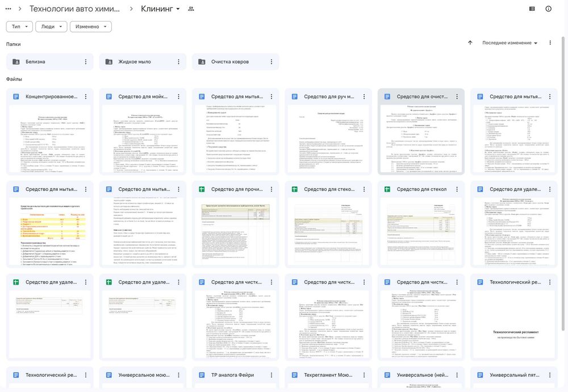568x392 pixels.
Task: Open the collapsed breadcrumb ellipsis menu
Action: [9, 9]
